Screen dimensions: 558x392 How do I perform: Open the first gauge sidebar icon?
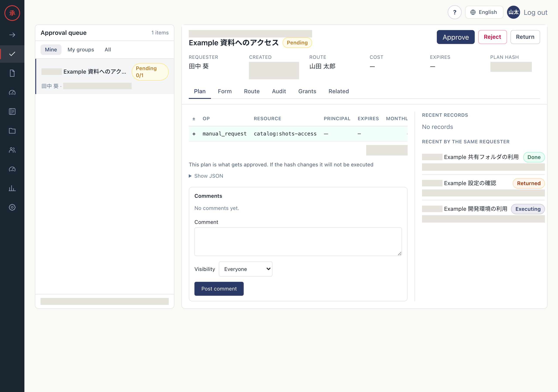pyautogui.click(x=12, y=92)
